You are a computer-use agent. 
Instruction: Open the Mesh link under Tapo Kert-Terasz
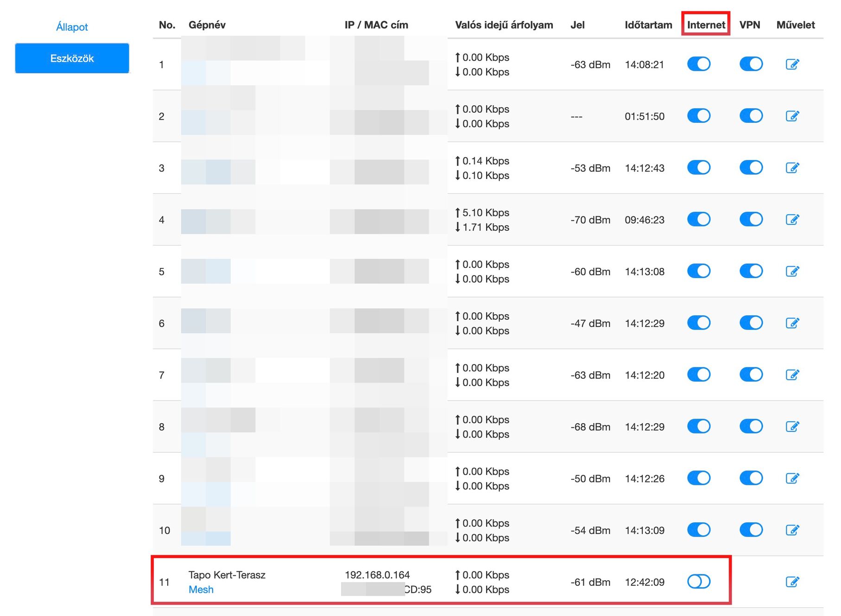point(201,590)
